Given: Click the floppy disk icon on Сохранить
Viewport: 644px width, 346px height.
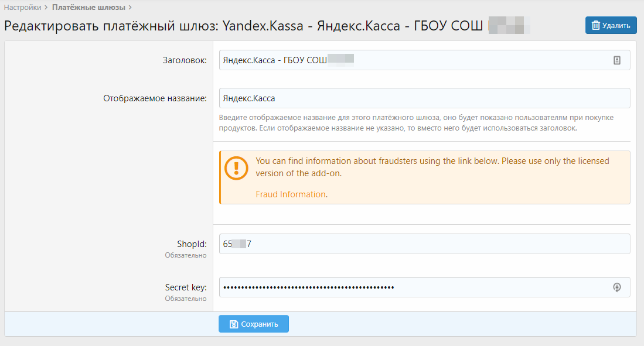Looking at the screenshot, I should pyautogui.click(x=234, y=324).
